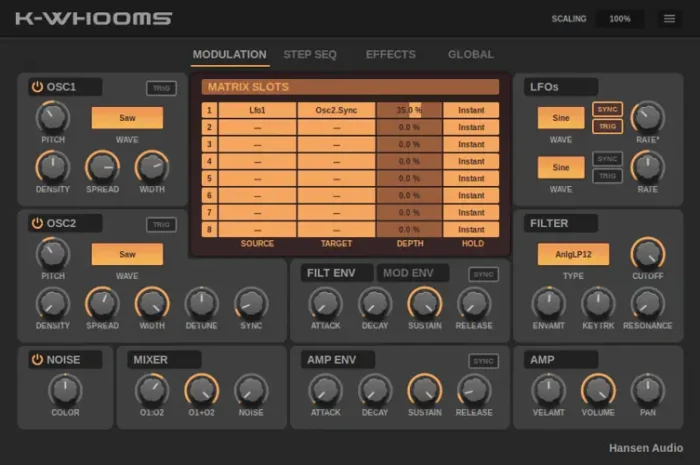Click the OSC2 PITCH knob
The width and height of the screenshot is (700, 465).
click(53, 254)
